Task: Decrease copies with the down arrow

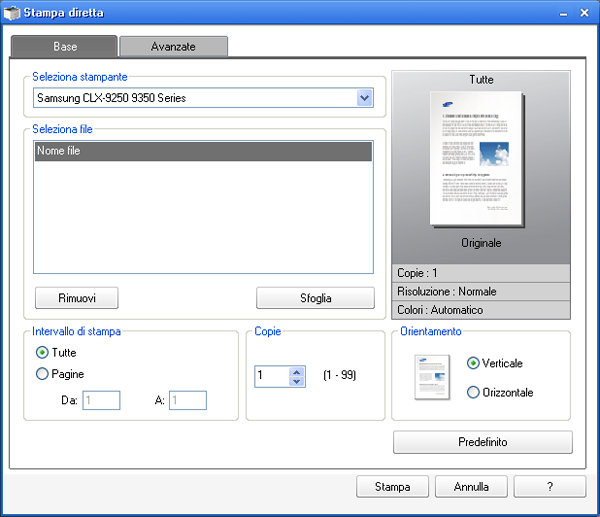Action: 296,381
